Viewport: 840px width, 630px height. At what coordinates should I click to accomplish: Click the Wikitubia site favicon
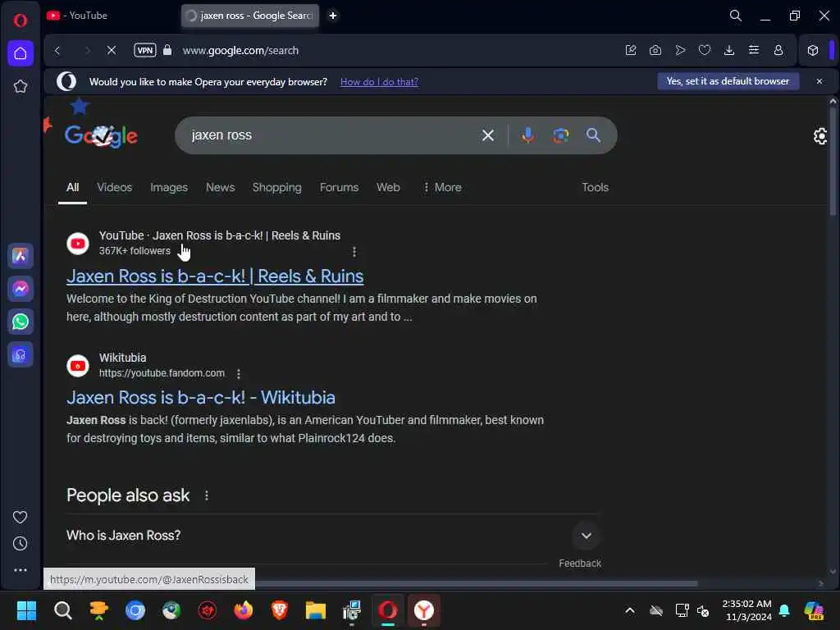tap(78, 366)
